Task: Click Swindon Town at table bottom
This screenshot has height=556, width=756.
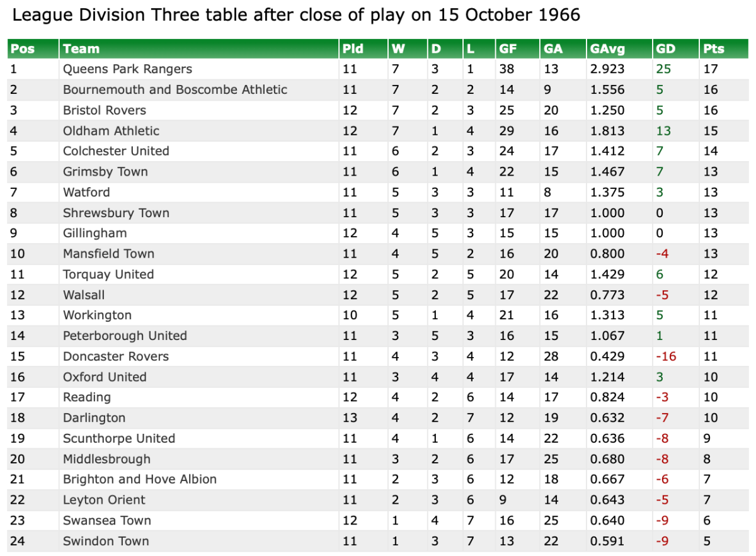Action: (x=106, y=541)
